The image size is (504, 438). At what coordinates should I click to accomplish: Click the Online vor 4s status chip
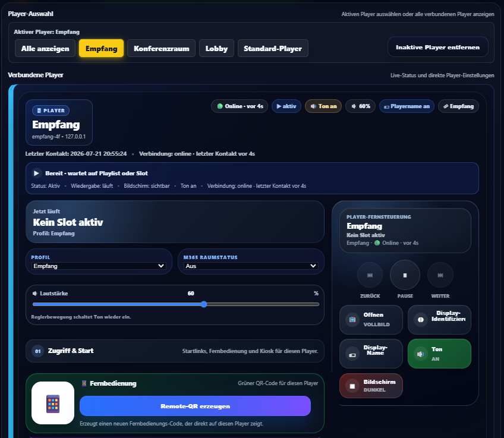[240, 106]
